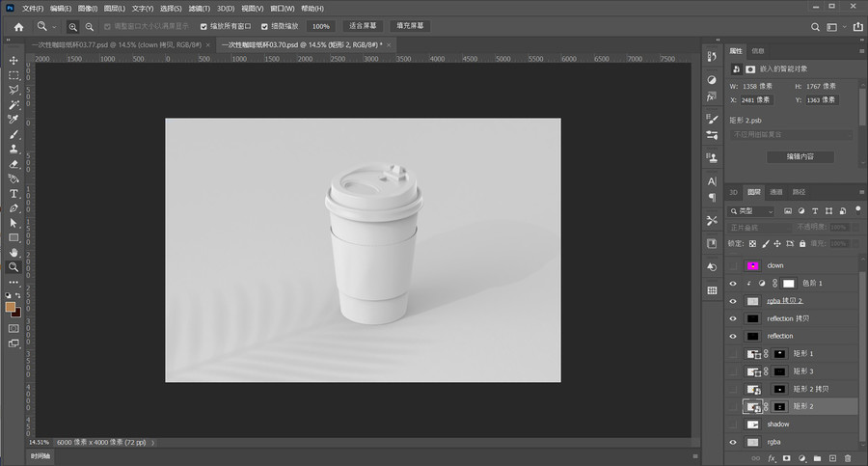Open the 图层(L) menu
868x466 pixels.
click(x=115, y=9)
